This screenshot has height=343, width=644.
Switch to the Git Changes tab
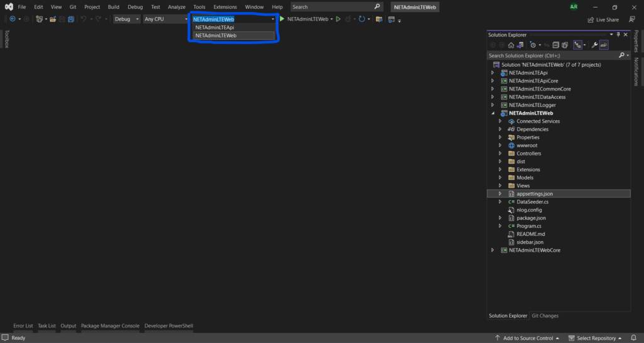[545, 316]
